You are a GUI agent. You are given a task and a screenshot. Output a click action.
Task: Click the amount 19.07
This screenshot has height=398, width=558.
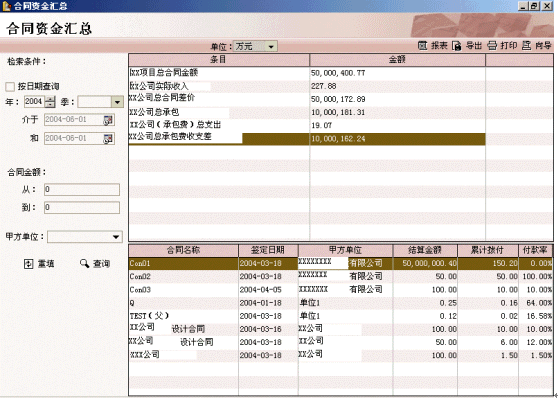[321, 125]
